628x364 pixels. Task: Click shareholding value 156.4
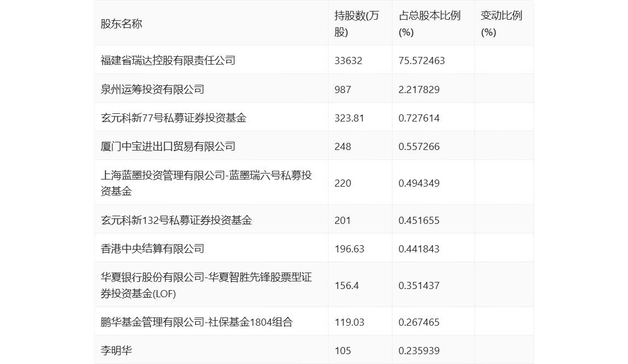click(x=347, y=286)
